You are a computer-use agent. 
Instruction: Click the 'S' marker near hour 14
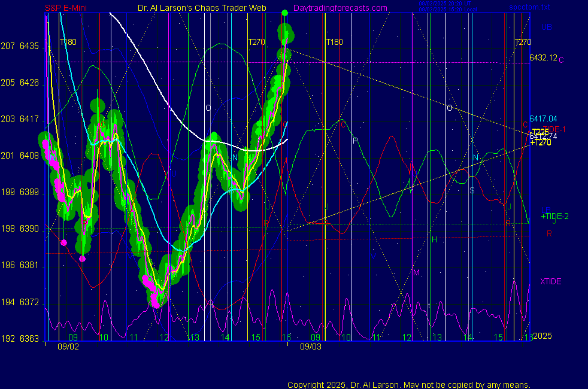[x=472, y=191]
